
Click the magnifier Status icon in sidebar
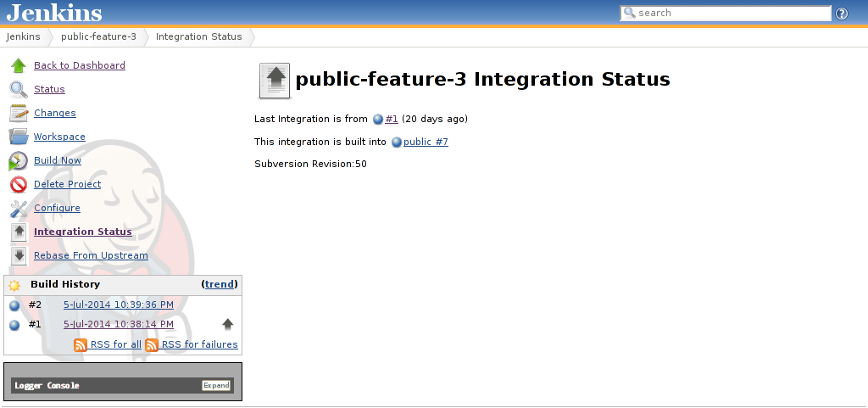pos(19,89)
